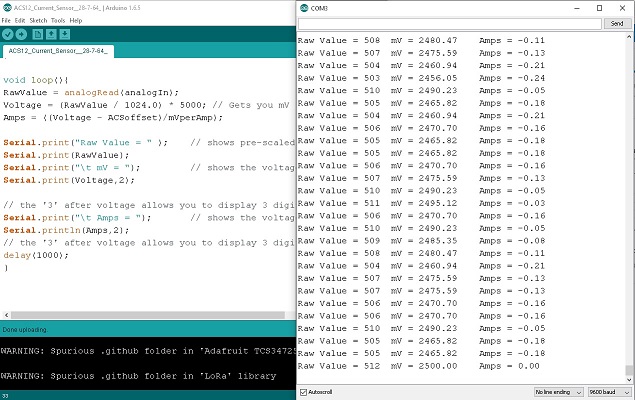
Task: Click the Verify sketch checkmark icon
Action: (x=8, y=34)
